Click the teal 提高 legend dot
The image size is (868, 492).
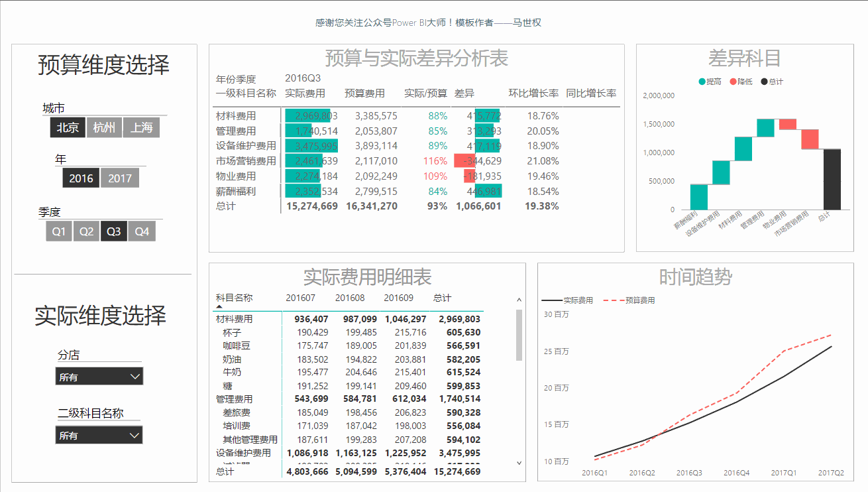[x=702, y=82]
